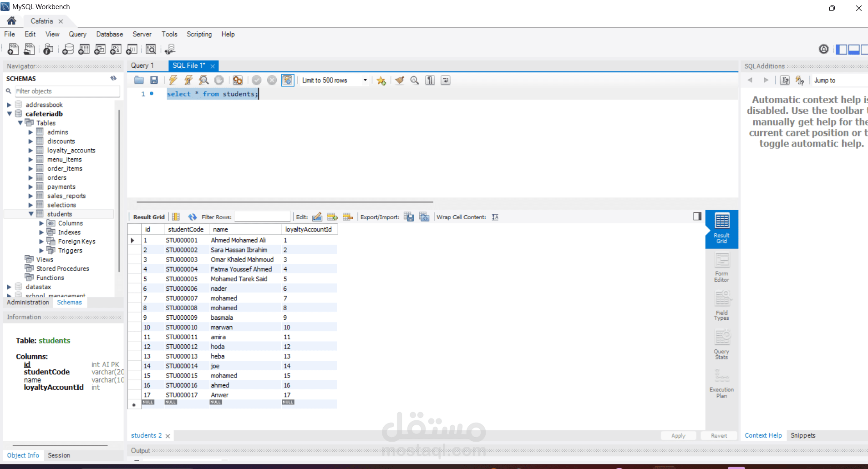Refresh the result grid data

(x=193, y=217)
